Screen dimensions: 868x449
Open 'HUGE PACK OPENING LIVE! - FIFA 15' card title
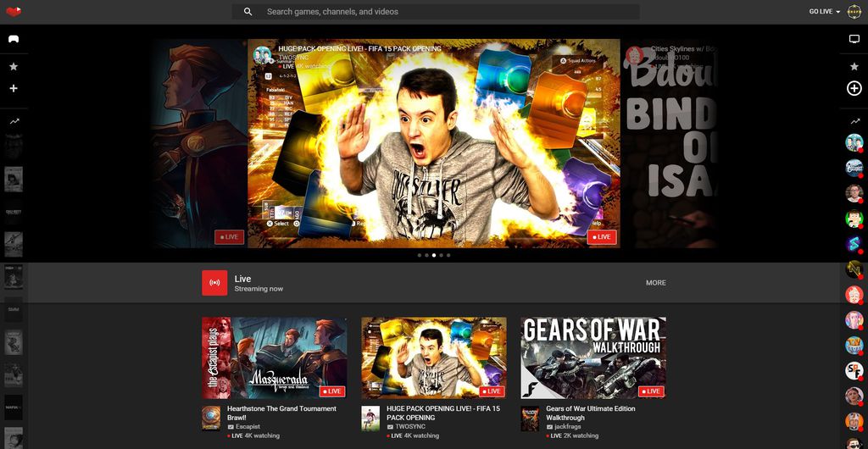pyautogui.click(x=442, y=413)
